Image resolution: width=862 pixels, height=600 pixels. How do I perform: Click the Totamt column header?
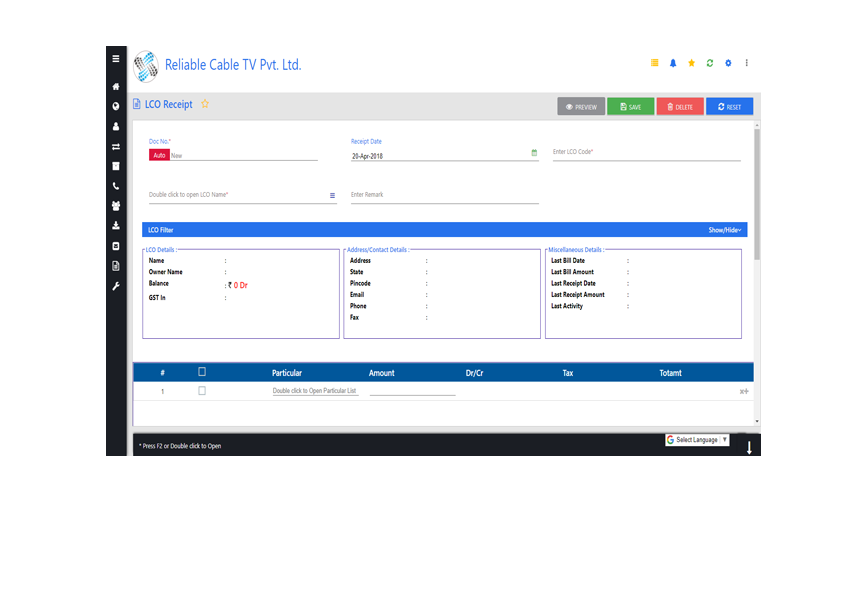[x=671, y=373]
